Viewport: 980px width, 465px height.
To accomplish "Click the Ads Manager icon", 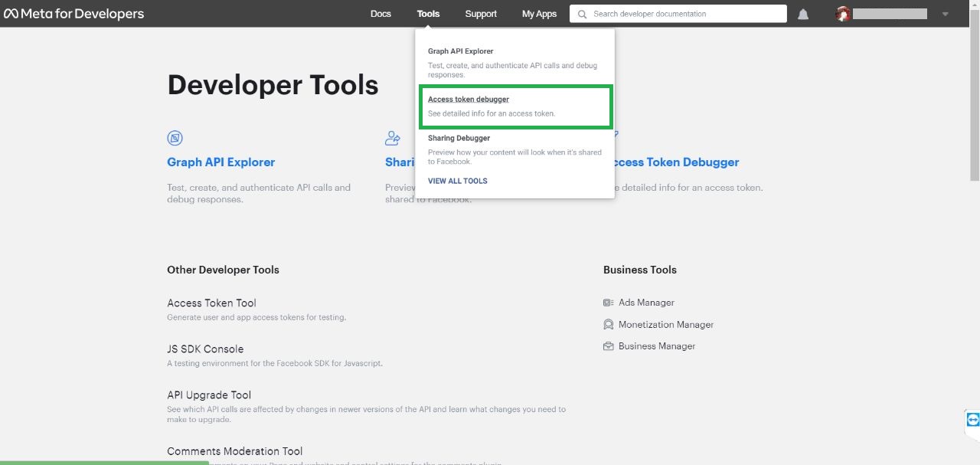I will click(609, 303).
